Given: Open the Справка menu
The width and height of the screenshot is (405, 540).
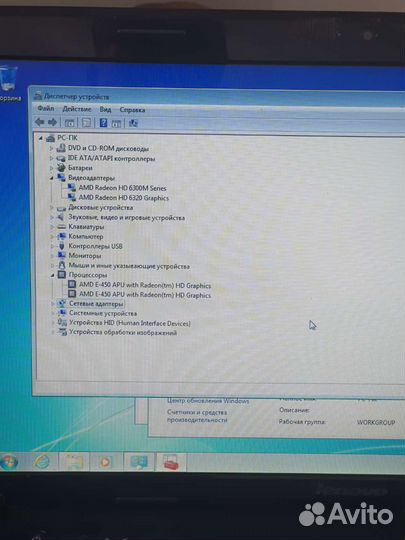Looking at the screenshot, I should pyautogui.click(x=132, y=110).
